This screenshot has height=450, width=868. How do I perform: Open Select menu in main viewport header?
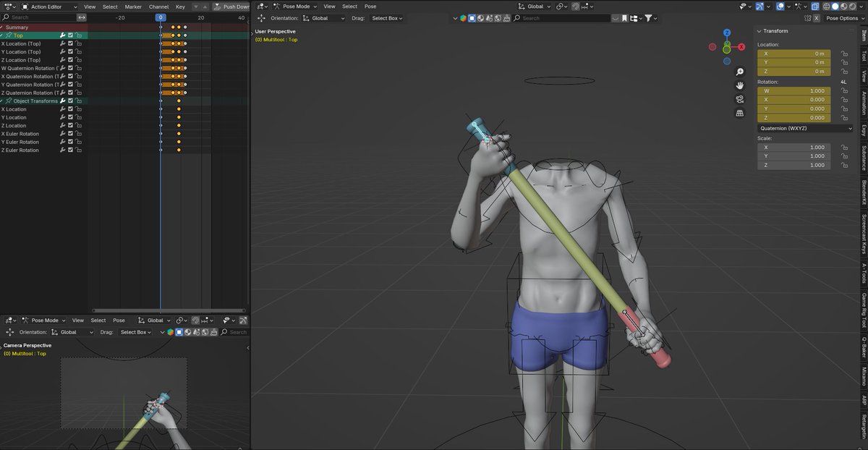[349, 7]
